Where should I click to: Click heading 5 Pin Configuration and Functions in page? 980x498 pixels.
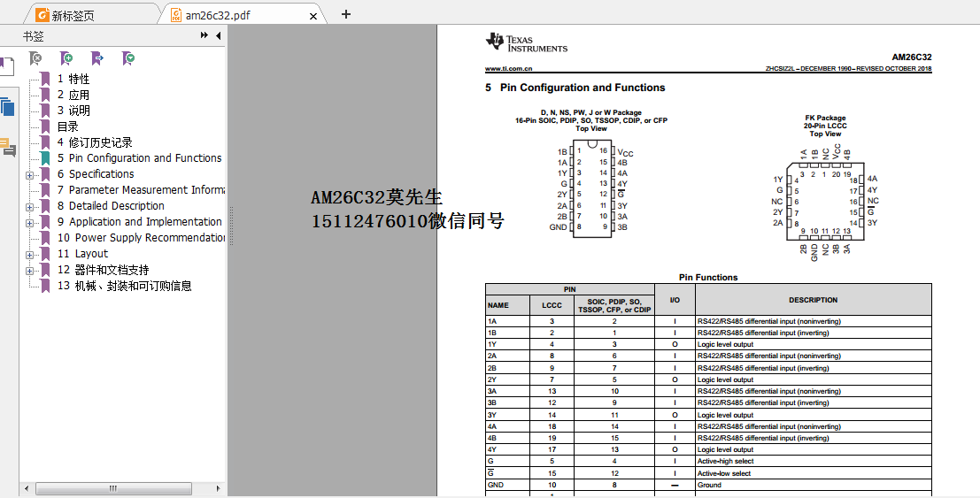(575, 88)
